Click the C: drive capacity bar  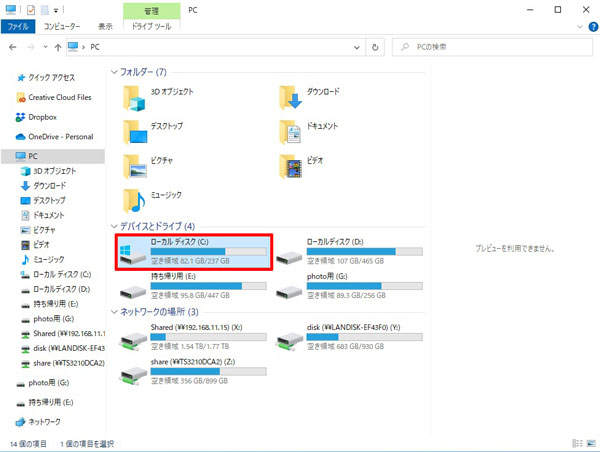click(x=209, y=251)
